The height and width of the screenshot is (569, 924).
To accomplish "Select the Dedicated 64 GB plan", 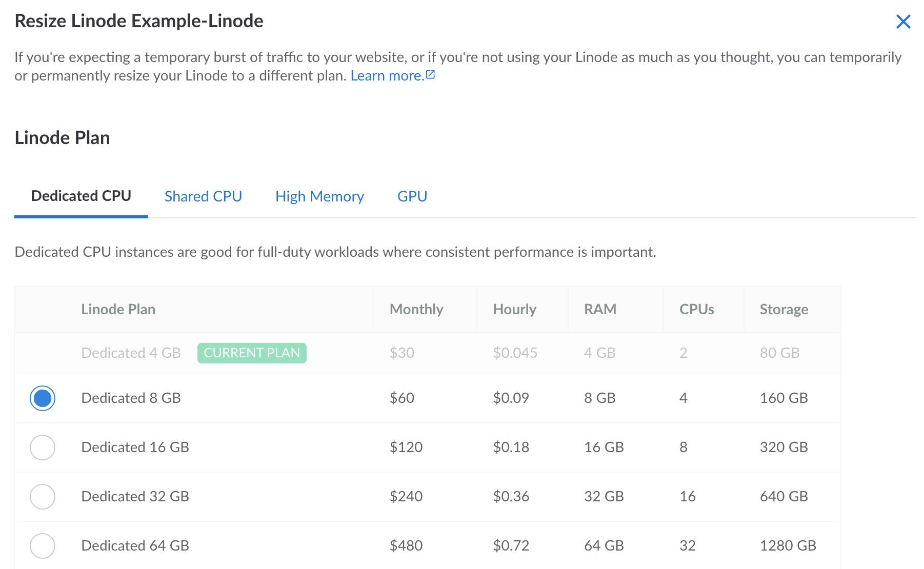I will coord(43,545).
